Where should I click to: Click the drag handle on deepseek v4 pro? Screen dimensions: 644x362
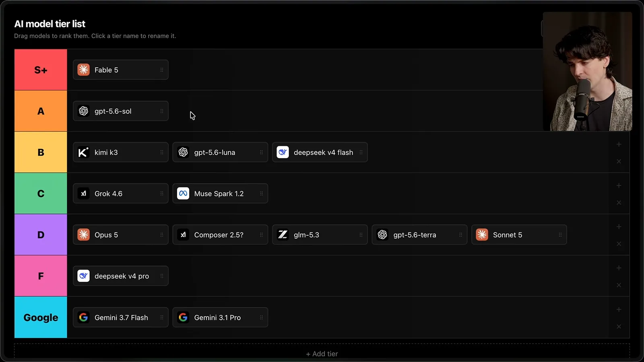(162, 276)
